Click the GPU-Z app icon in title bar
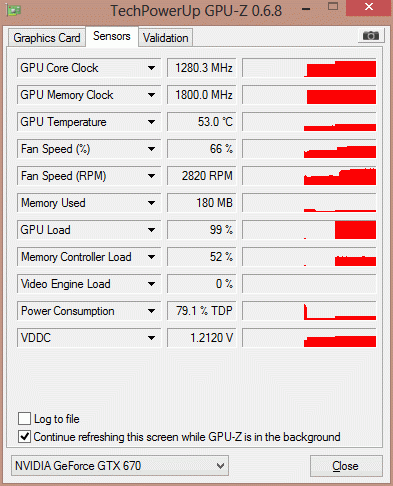 click(x=13, y=10)
